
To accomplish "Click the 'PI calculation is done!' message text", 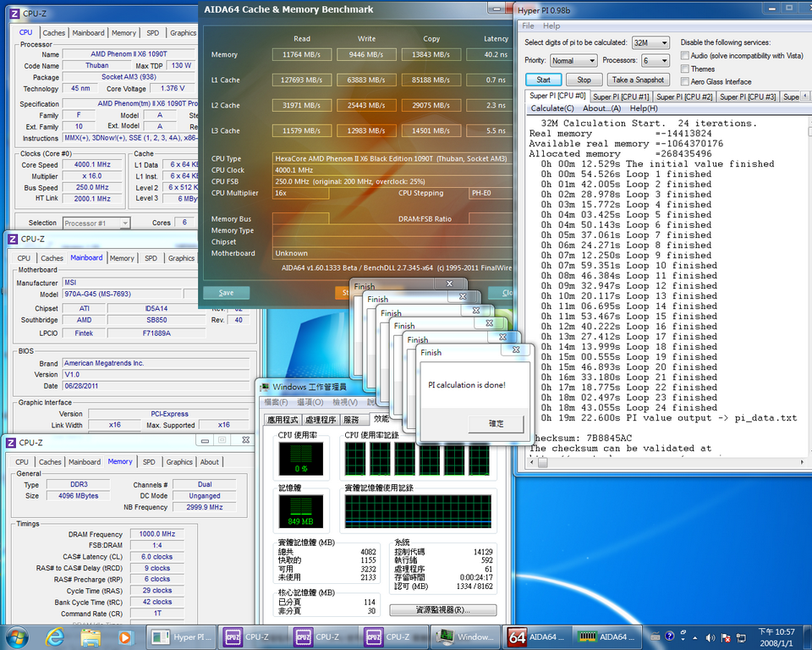I will pyautogui.click(x=467, y=385).
